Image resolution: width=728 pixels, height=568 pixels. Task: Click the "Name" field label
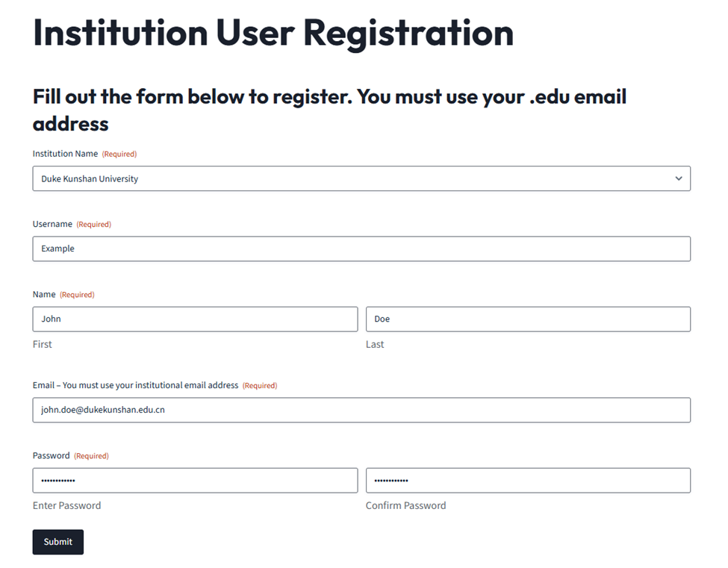click(44, 294)
